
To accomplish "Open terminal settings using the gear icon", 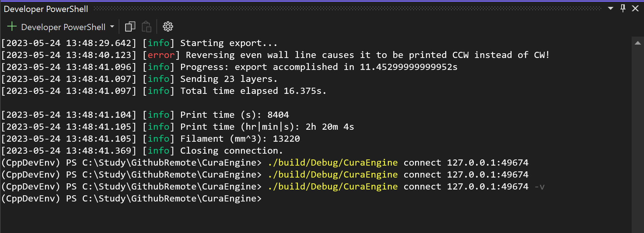I will (x=167, y=26).
